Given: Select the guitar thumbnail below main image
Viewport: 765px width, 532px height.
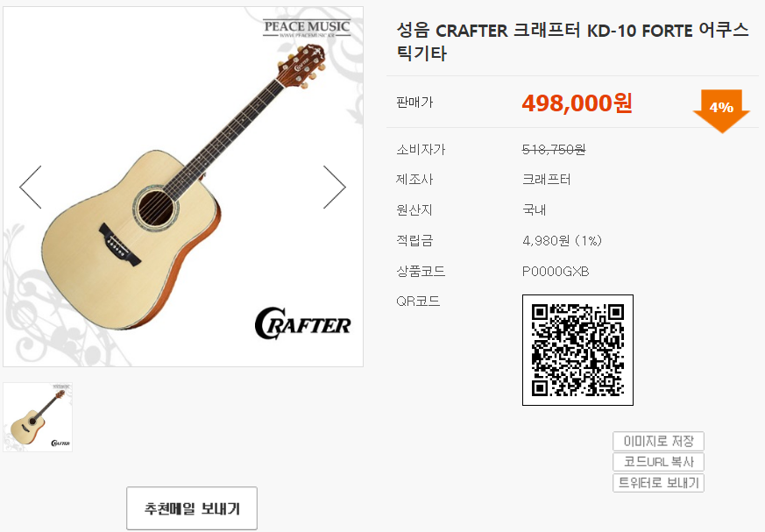Looking at the screenshot, I should pyautogui.click(x=38, y=417).
